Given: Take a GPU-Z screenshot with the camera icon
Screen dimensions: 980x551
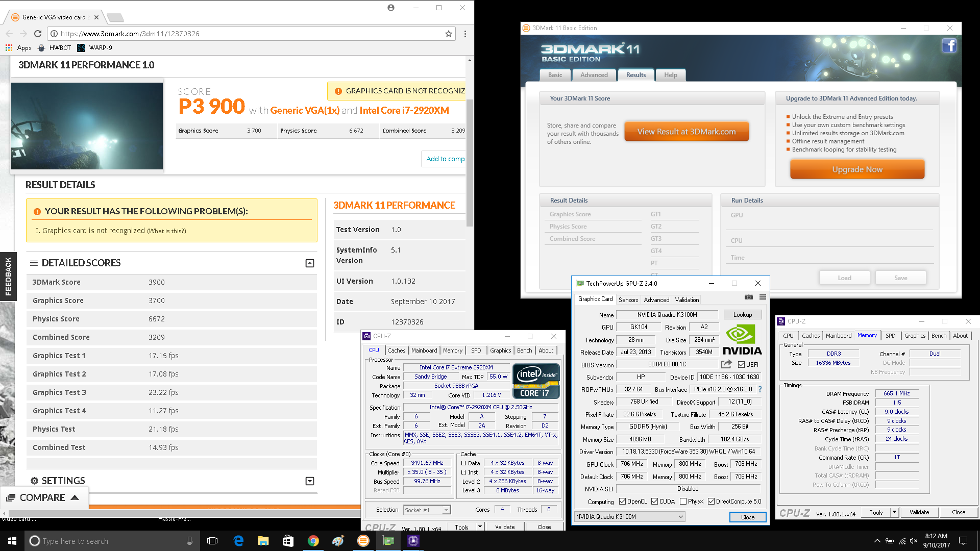Looking at the screenshot, I should point(749,297).
